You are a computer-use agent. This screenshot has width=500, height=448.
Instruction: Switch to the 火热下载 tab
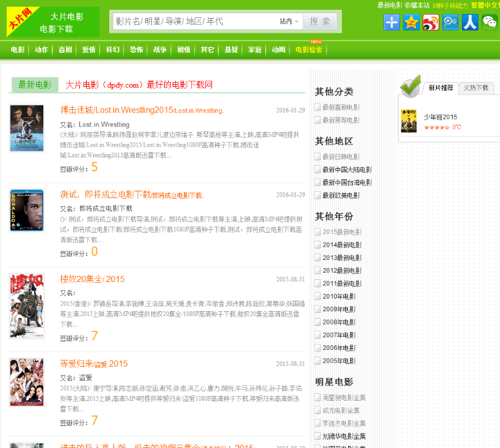tap(476, 87)
